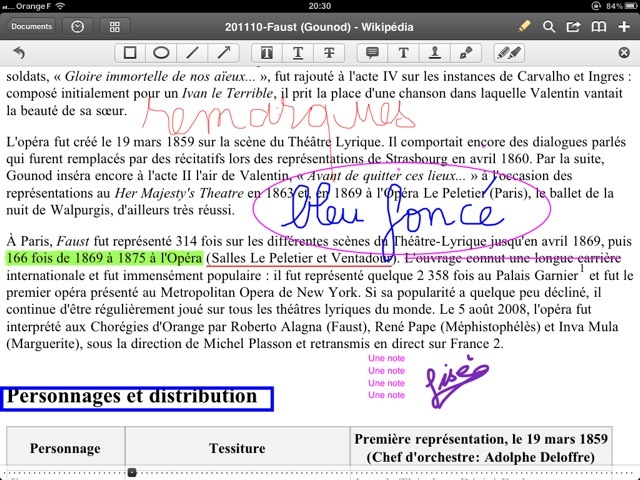This screenshot has height=480, width=640.
Task: Show the page thumbnails grid view
Action: (x=114, y=26)
